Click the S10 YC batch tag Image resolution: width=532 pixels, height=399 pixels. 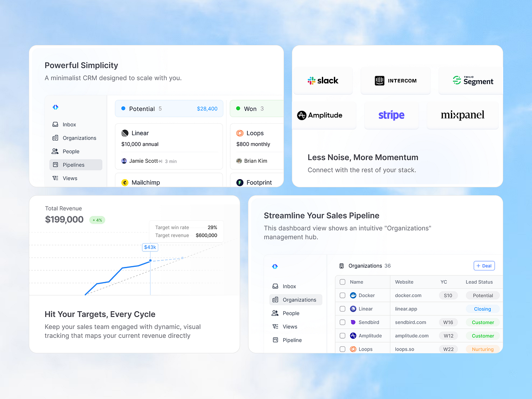[448, 295]
